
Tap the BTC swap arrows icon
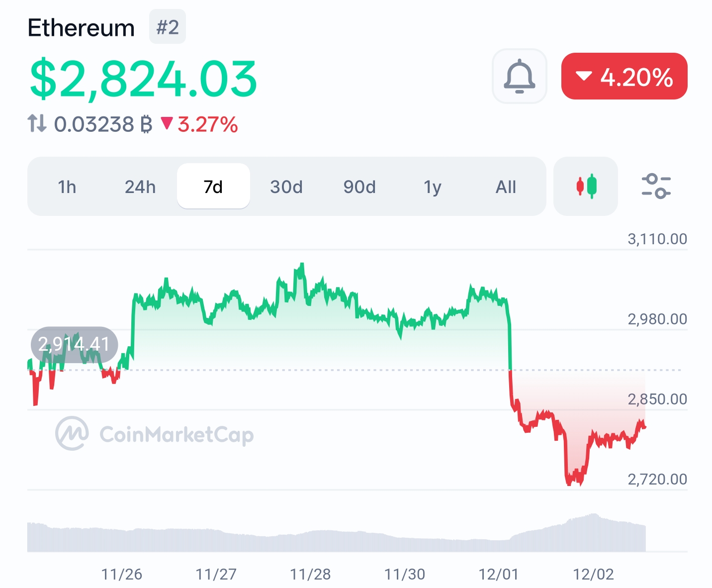[x=37, y=124]
